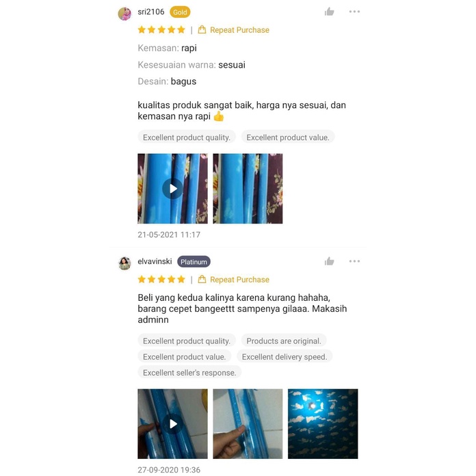Click elvavinski's profile avatar
Viewport: 476px width, 476px height.
click(124, 263)
